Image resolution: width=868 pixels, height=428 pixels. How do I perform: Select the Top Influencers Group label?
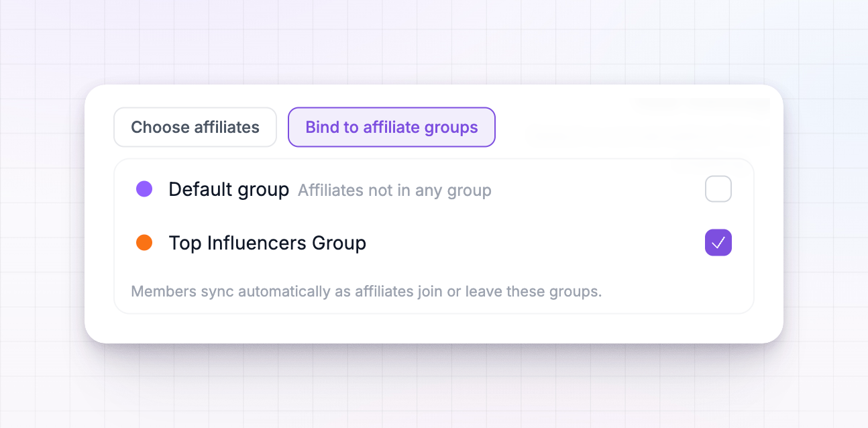[268, 243]
